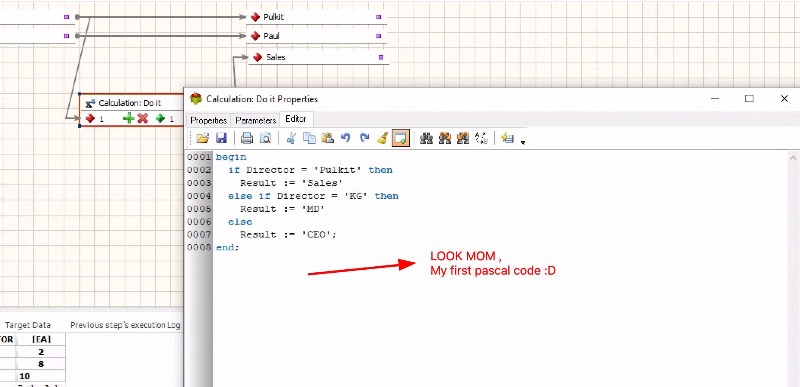Image resolution: width=800 pixels, height=387 pixels.
Task: Click scroll-up arrow of editor scrollbar
Action: click(792, 158)
